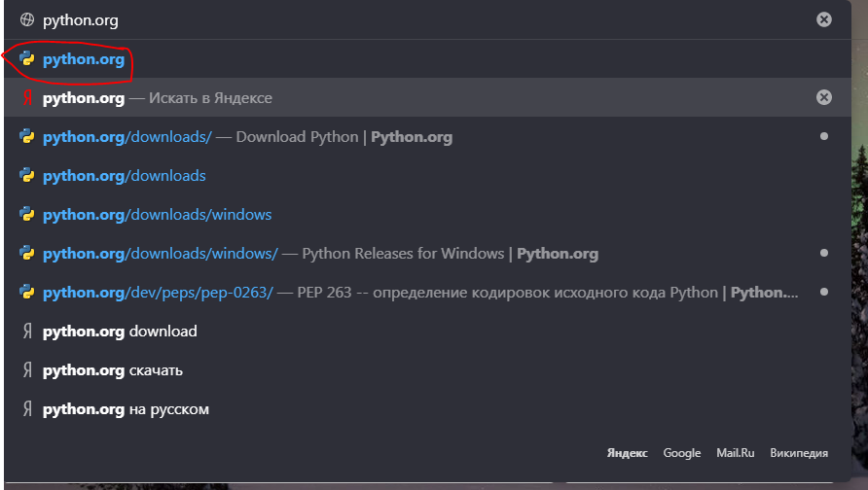Select 'Искать в Яндексе' search suggestion
The width and height of the screenshot is (868, 490).
tap(427, 97)
